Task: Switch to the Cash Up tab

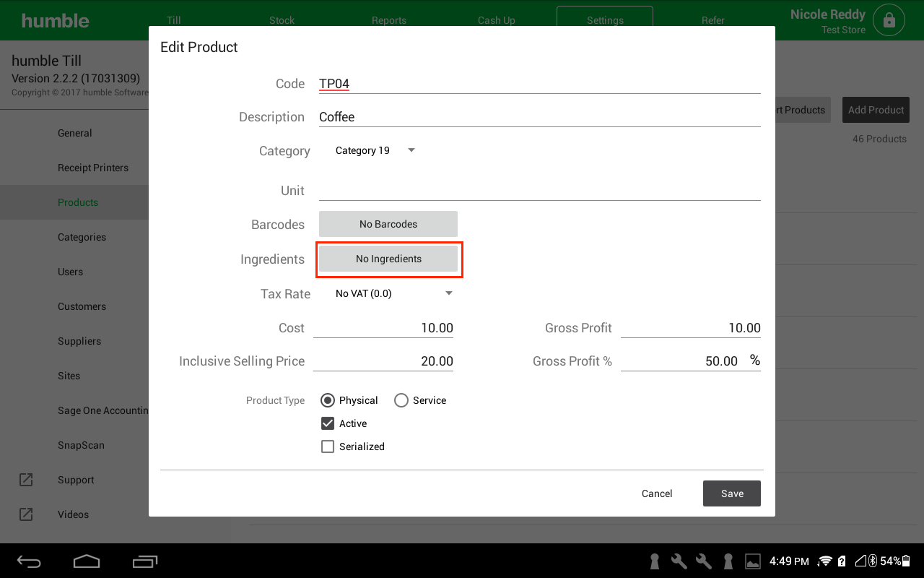Action: [x=497, y=20]
